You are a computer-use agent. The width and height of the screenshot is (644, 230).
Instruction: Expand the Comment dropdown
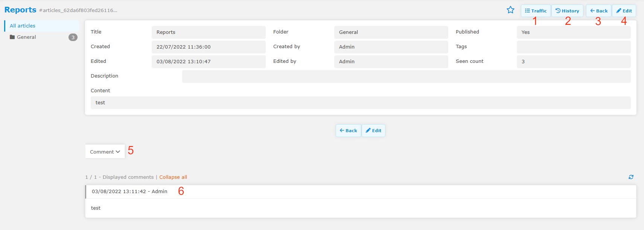pyautogui.click(x=105, y=152)
